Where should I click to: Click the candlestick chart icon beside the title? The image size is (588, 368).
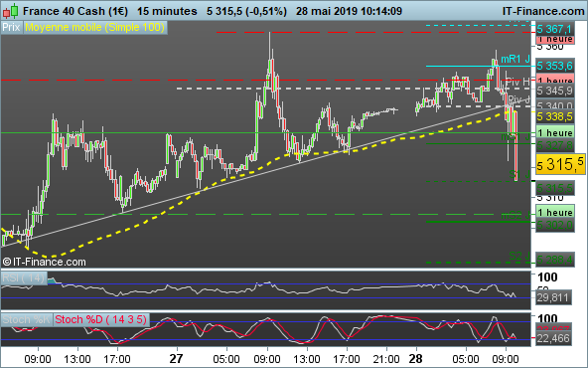click(11, 11)
